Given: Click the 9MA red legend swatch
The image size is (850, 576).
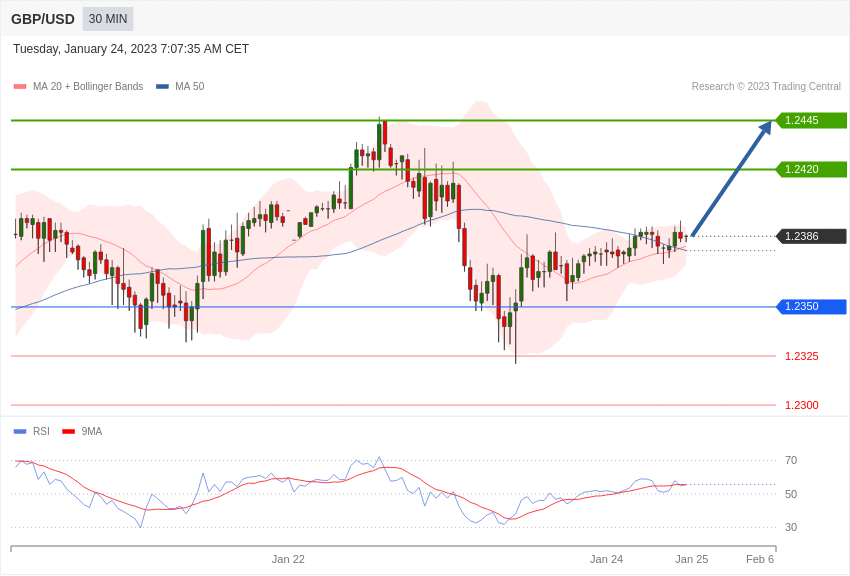Looking at the screenshot, I should point(69,432).
